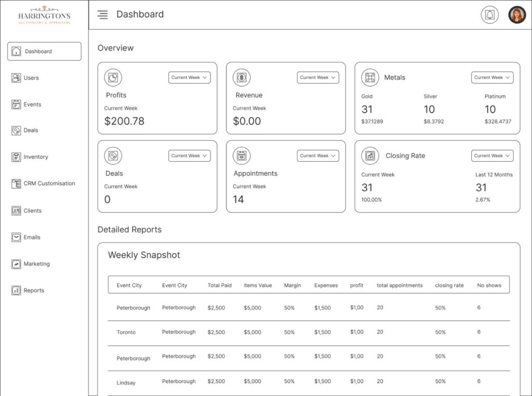Click the Revenue dollar icon

tap(242, 77)
